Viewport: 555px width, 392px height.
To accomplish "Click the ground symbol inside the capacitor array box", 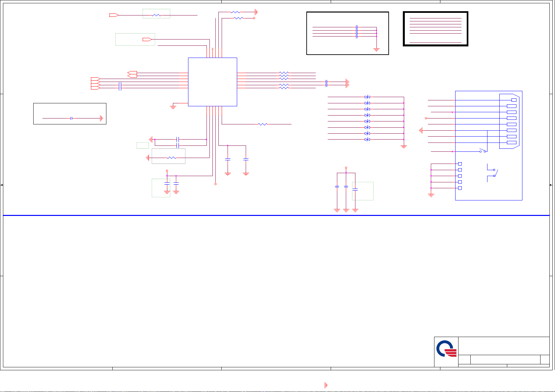I will (x=376, y=50).
